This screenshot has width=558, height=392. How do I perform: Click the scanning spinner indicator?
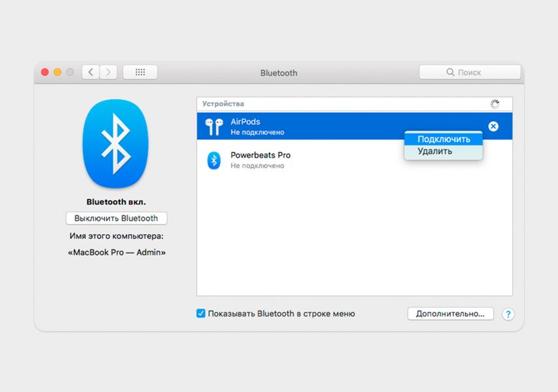495,104
